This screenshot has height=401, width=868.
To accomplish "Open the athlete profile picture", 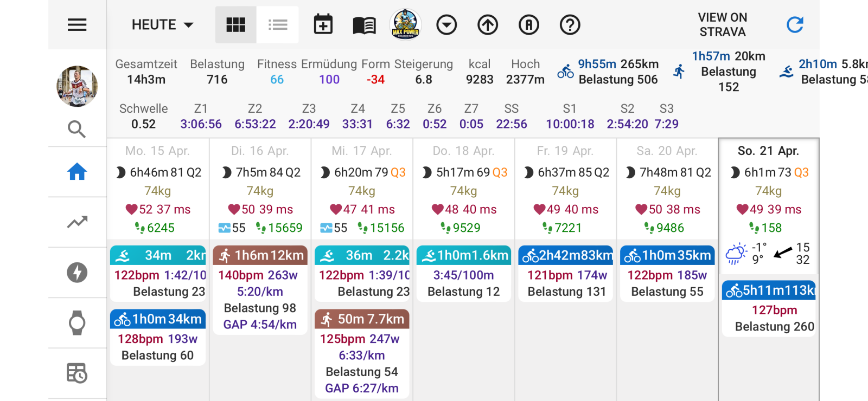I will click(x=77, y=86).
